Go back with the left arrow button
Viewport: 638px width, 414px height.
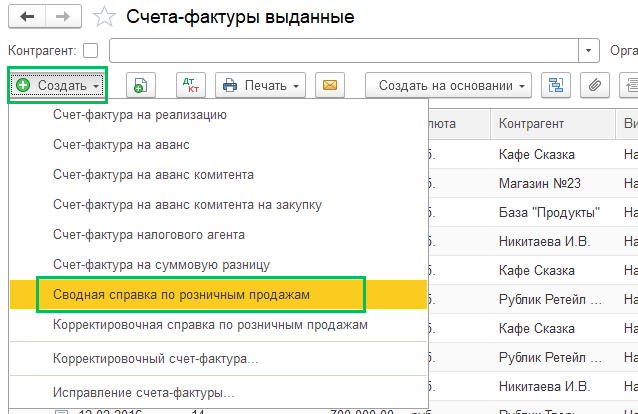pos(27,17)
